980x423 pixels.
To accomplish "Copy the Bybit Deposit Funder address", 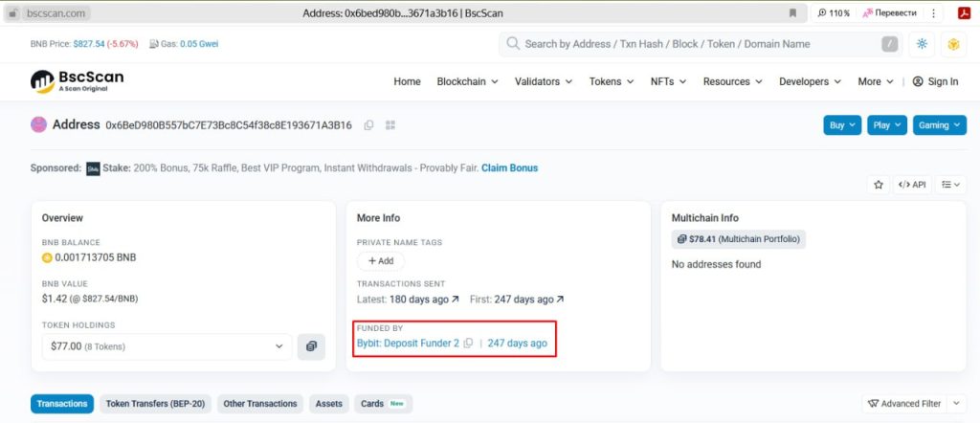I will tap(468, 344).
